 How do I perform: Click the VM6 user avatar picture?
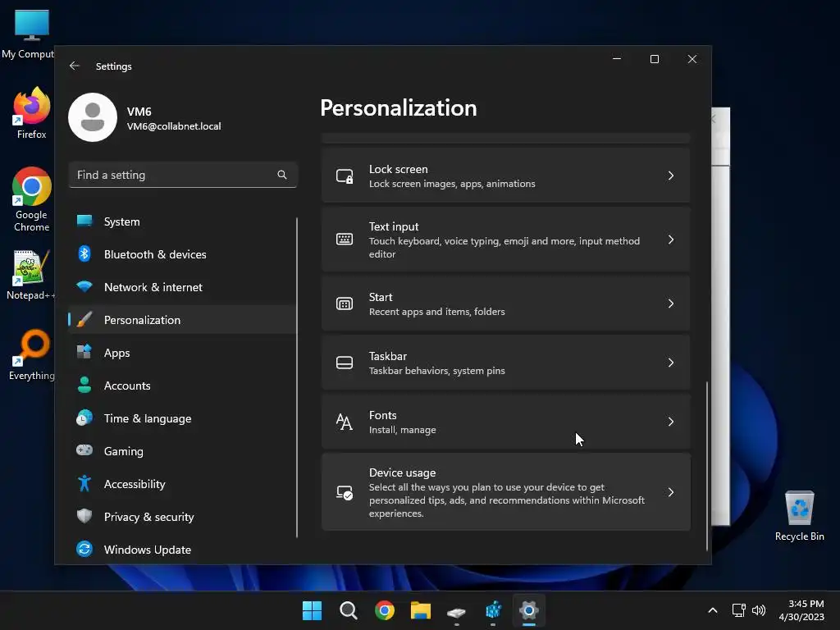pyautogui.click(x=93, y=117)
